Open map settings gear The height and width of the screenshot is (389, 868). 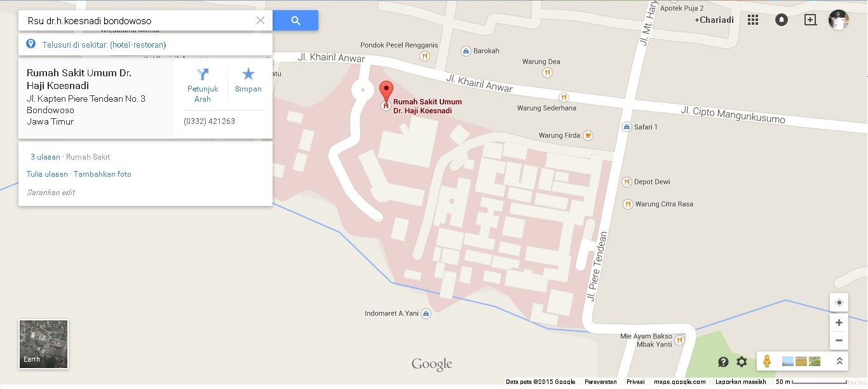click(x=742, y=362)
